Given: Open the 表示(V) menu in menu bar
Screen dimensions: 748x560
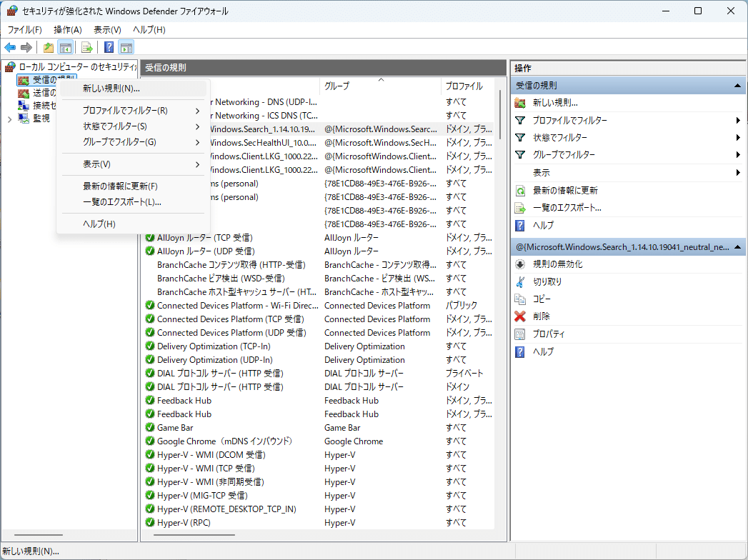Looking at the screenshot, I should click(x=107, y=29).
